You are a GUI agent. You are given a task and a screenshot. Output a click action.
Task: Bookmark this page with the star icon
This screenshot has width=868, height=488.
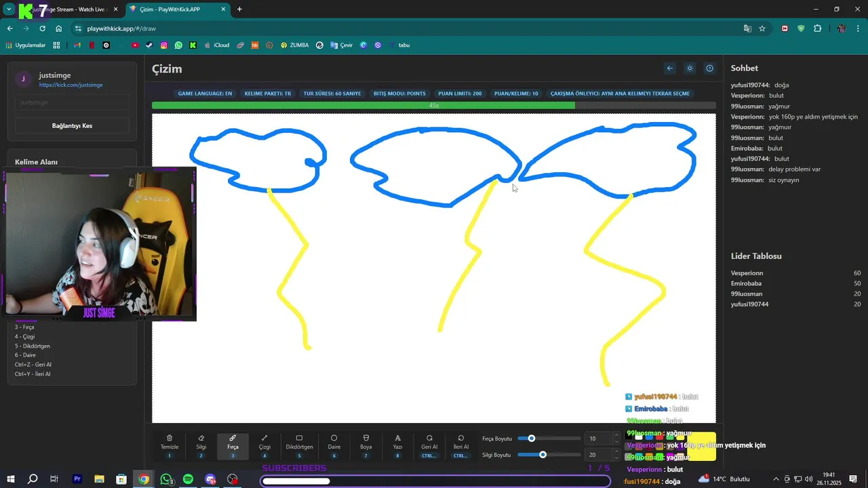click(x=762, y=28)
